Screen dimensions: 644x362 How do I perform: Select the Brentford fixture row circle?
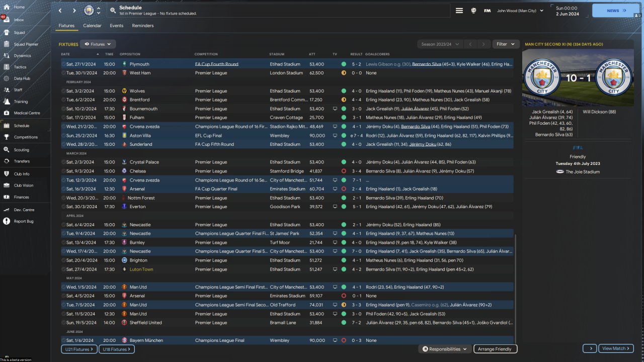(64, 100)
